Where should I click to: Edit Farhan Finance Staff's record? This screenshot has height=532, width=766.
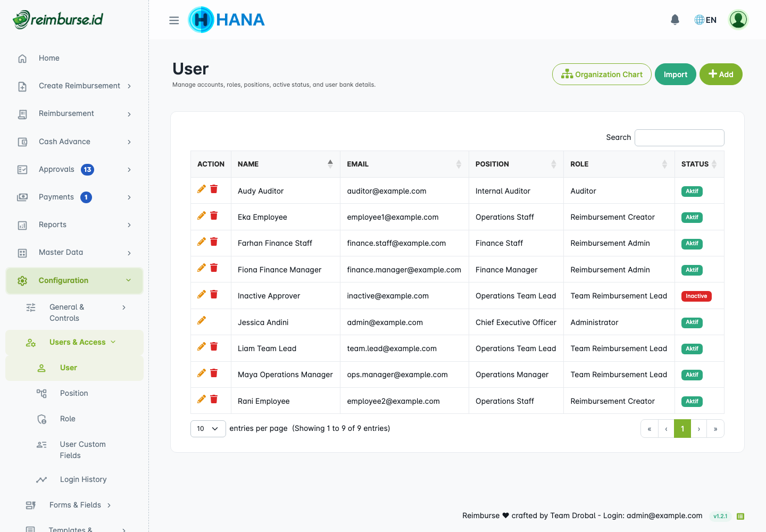pyautogui.click(x=202, y=242)
